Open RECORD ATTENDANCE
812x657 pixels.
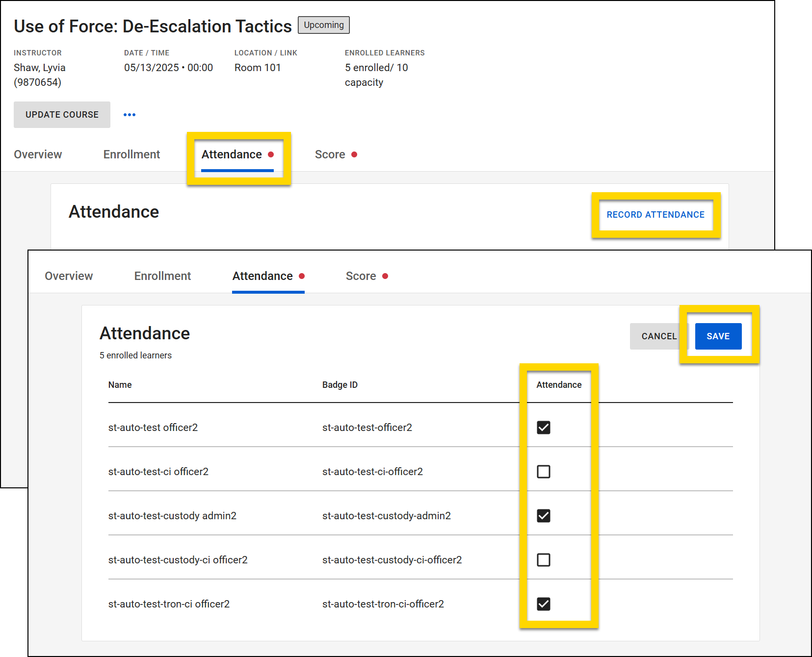pos(656,215)
